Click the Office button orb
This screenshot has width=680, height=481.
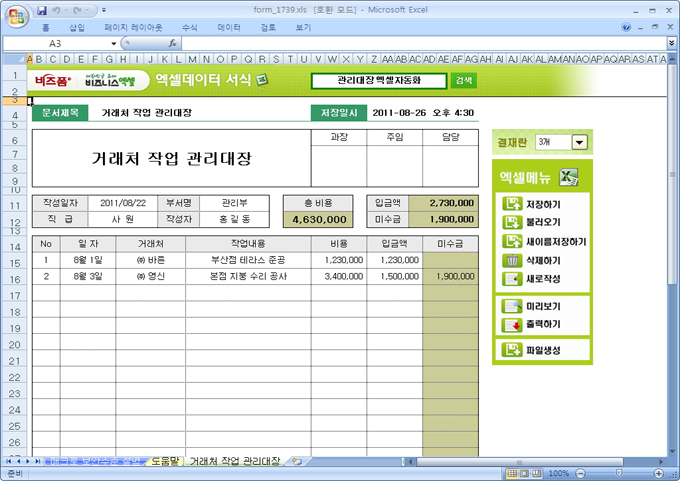[x=16, y=16]
